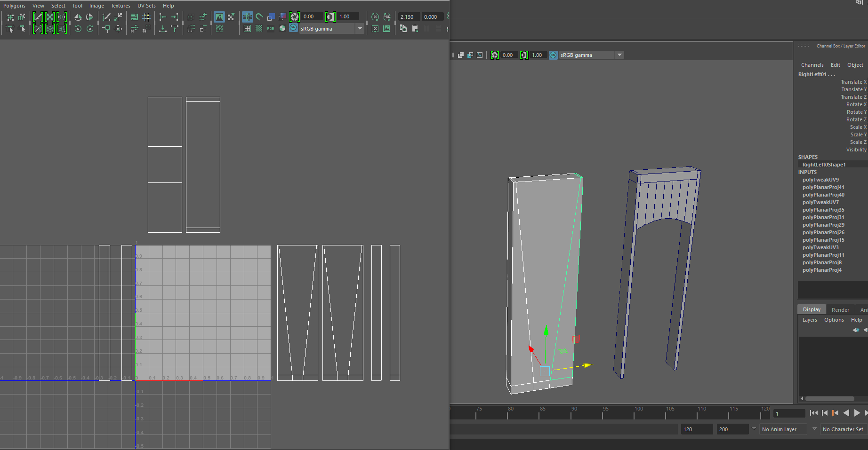868x450 pixels.
Task: Open the sRGB gamma dropdown
Action: (x=360, y=28)
